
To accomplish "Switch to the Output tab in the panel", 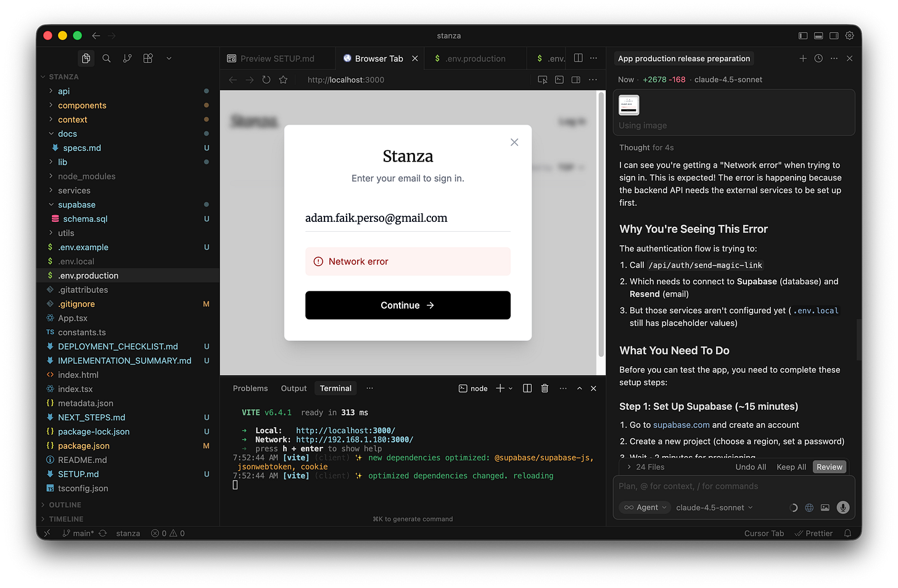I will point(294,388).
